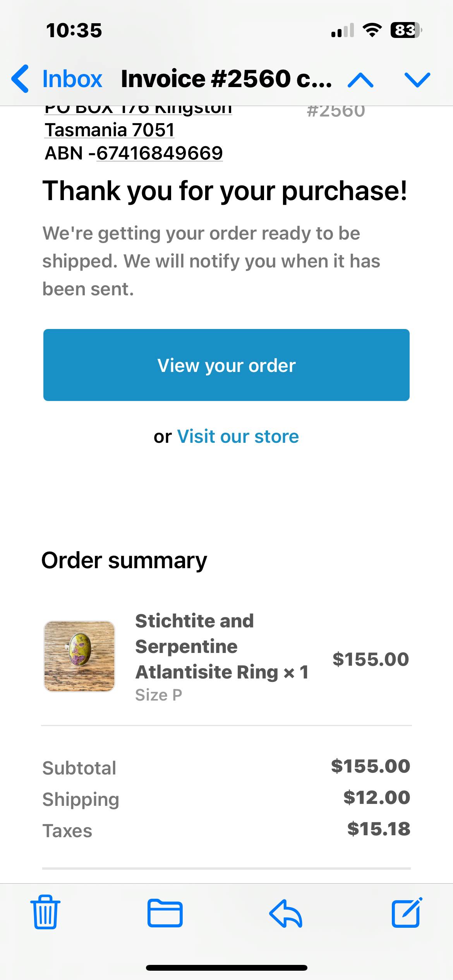Tap the Tasmania 7051 address link

pos(110,130)
